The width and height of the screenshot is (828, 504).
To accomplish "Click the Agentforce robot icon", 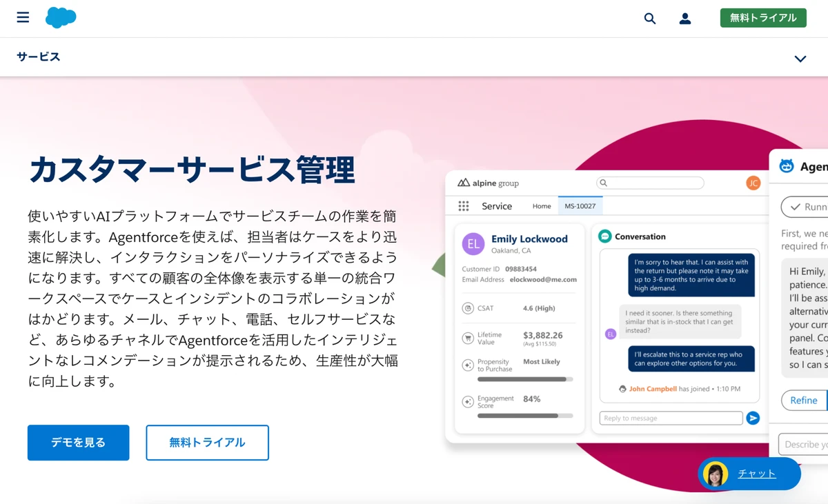I will point(787,166).
